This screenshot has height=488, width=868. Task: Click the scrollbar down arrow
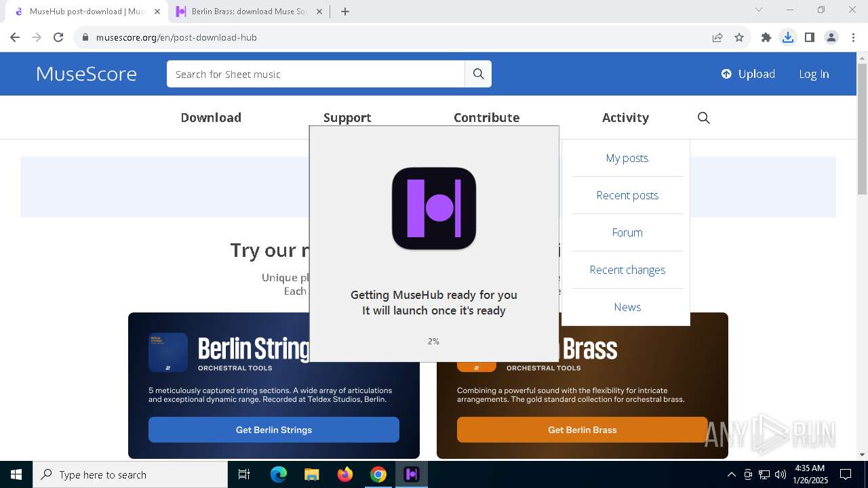862,455
